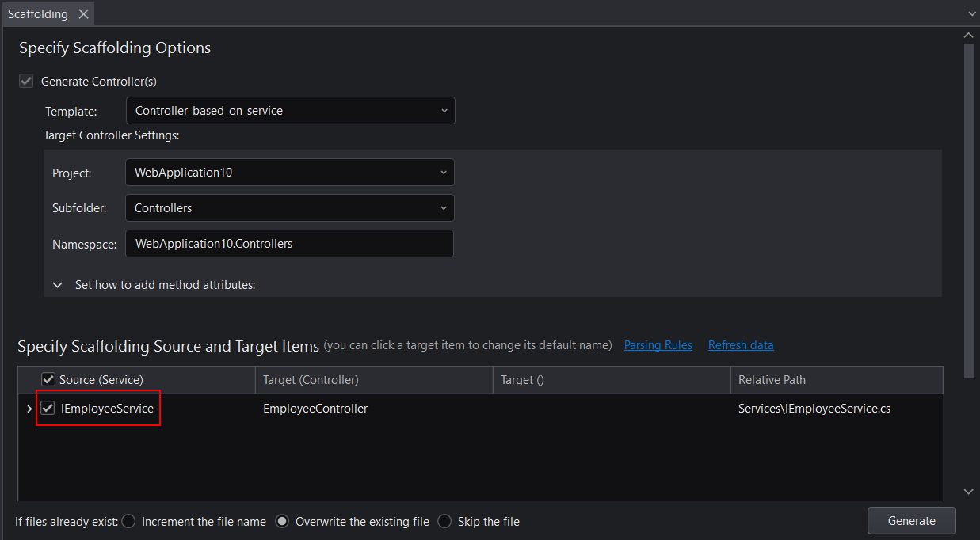
Task: Open the Subfolder dropdown
Action: point(289,208)
